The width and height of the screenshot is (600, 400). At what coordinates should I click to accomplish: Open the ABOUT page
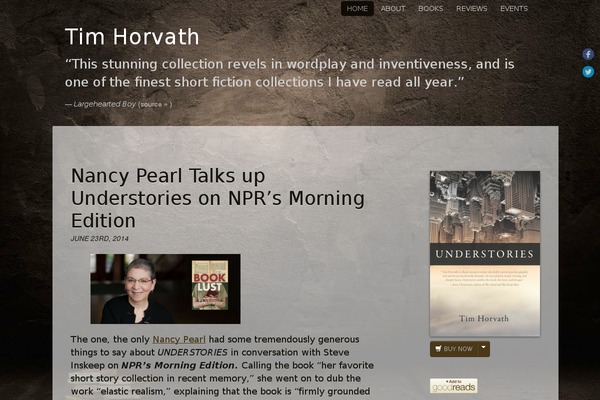pyautogui.click(x=393, y=8)
